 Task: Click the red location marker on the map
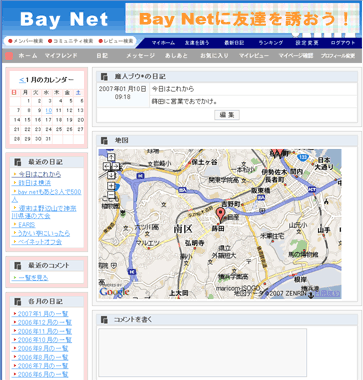[x=220, y=214]
